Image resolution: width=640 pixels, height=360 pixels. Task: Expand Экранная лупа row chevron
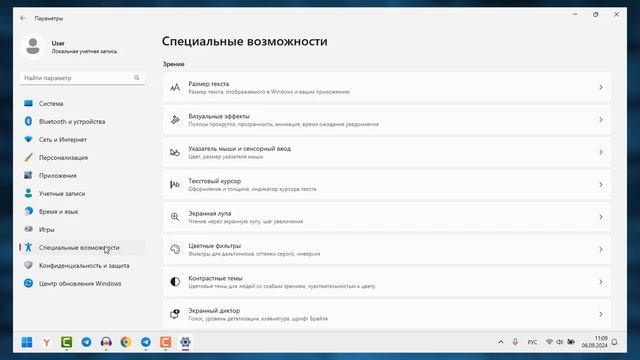(600, 217)
